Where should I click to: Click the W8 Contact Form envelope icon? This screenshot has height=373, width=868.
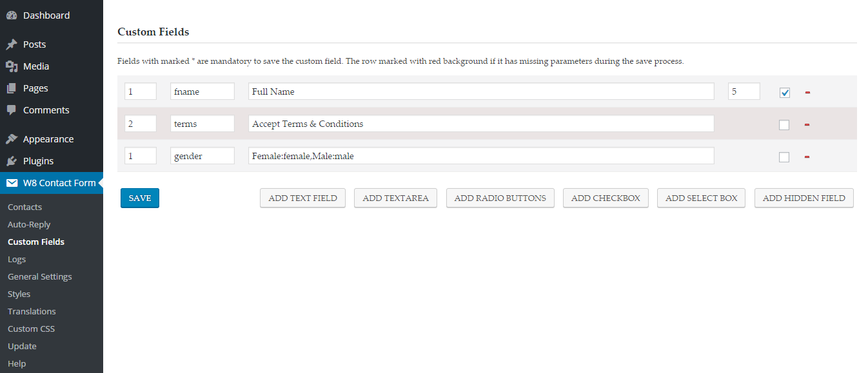(x=12, y=183)
